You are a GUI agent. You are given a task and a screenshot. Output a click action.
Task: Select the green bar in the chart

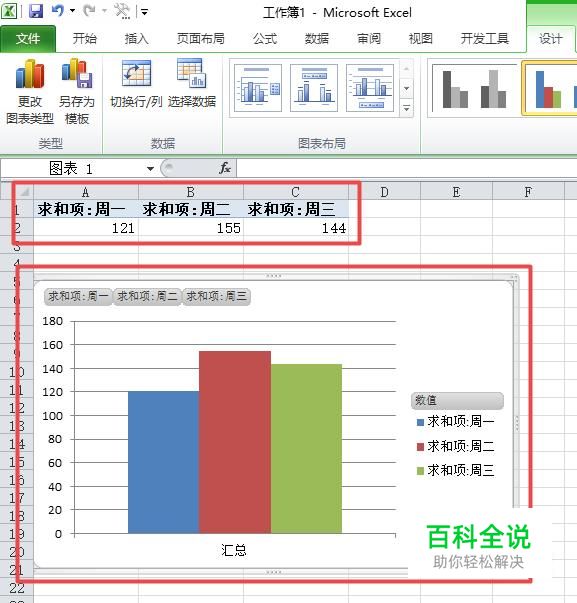[x=306, y=448]
